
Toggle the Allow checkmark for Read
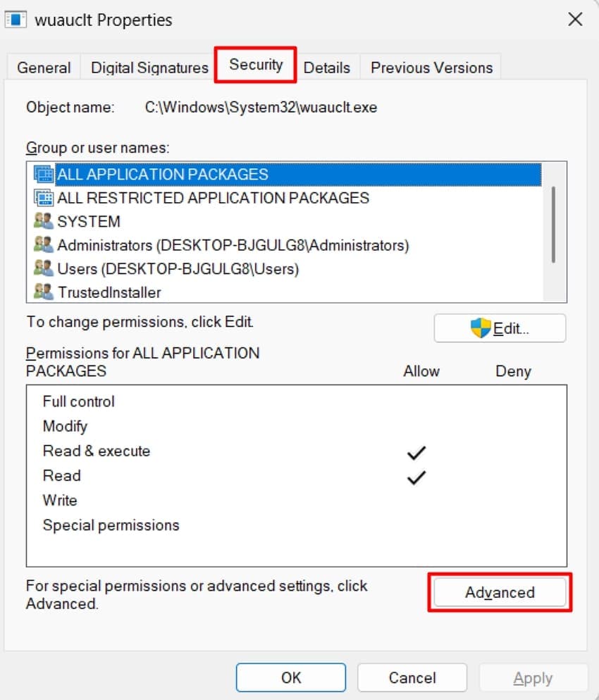416,476
